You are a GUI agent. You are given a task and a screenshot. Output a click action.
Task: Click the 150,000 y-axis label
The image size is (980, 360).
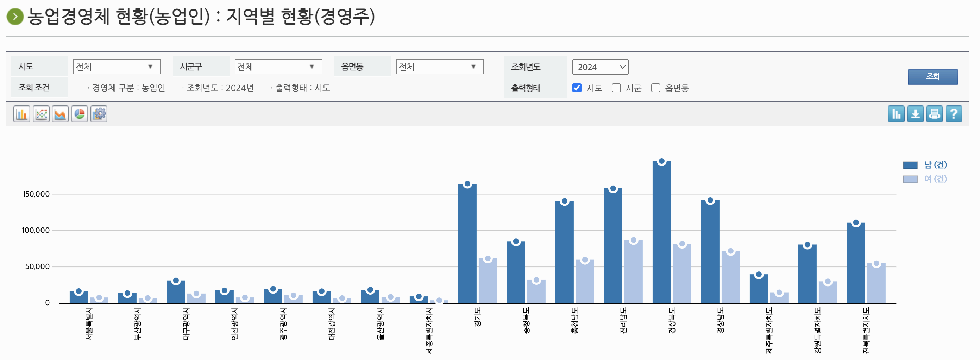pyautogui.click(x=36, y=194)
